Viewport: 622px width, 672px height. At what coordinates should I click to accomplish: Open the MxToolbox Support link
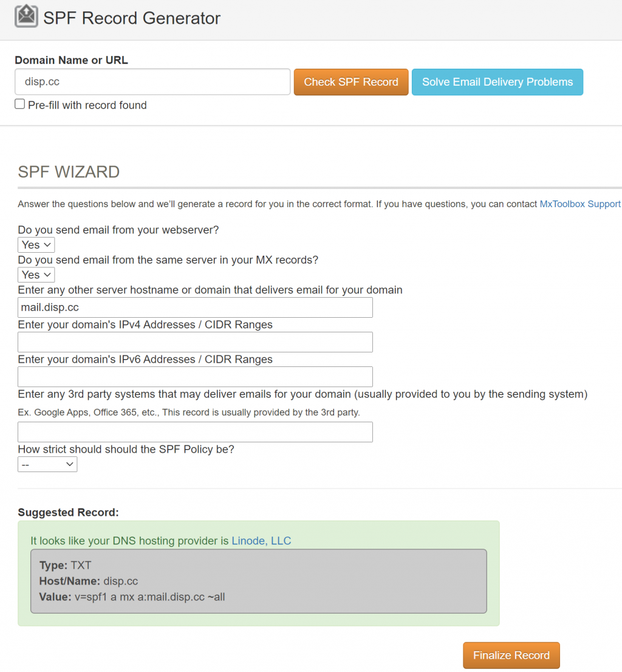(x=579, y=204)
